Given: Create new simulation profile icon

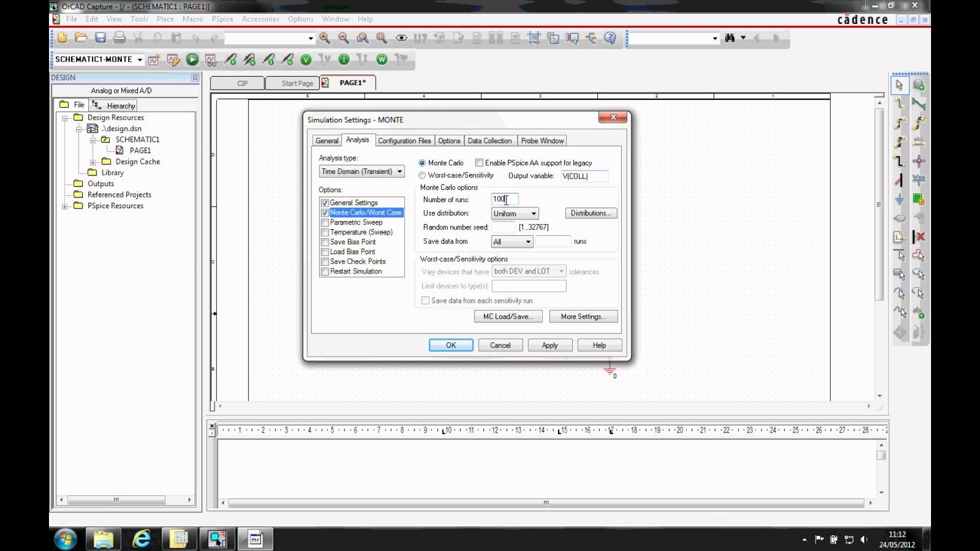Looking at the screenshot, I should 154,59.
